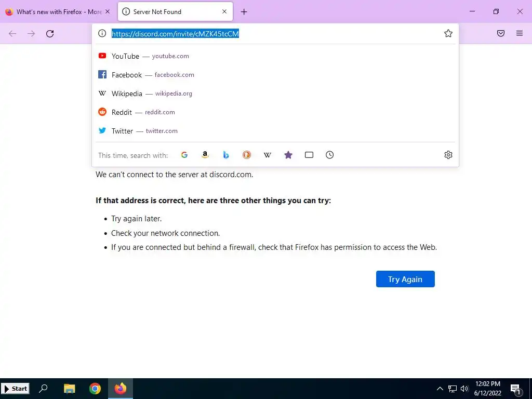Reload the current page
The width and height of the screenshot is (532, 399).
(50, 34)
